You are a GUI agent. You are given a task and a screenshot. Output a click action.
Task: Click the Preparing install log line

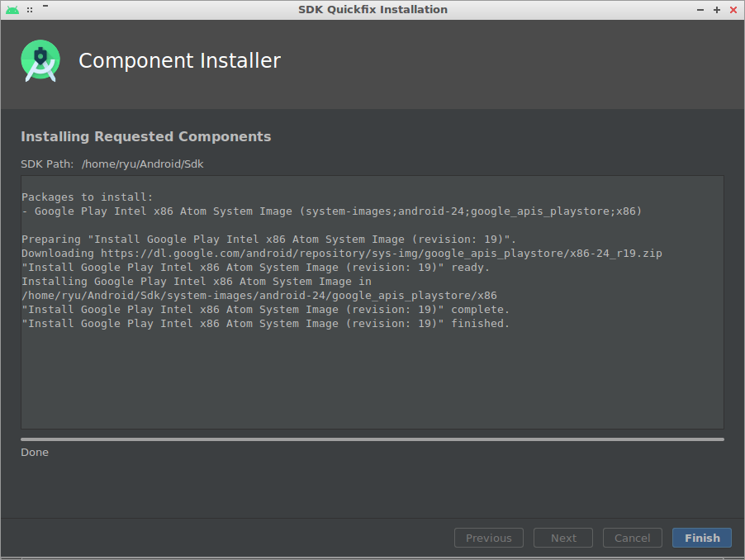[268, 239]
